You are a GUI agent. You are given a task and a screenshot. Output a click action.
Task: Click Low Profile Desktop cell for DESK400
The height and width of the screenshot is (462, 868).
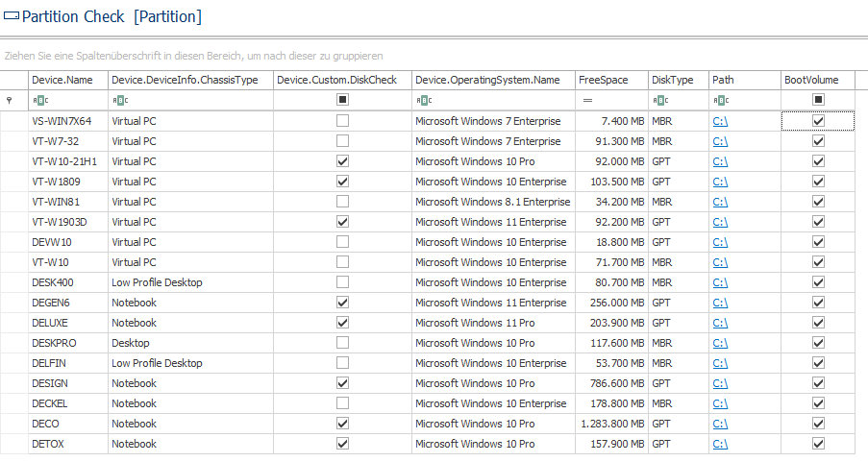pos(191,282)
